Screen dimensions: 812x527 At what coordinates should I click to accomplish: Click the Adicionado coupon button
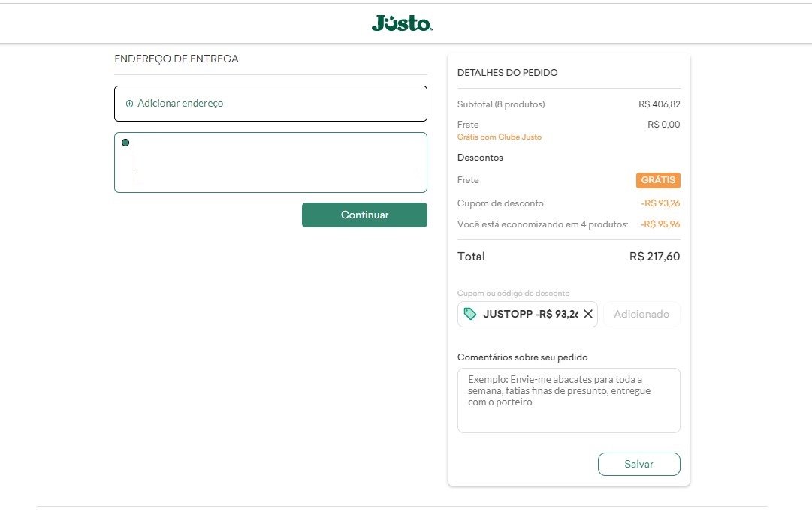(x=641, y=314)
